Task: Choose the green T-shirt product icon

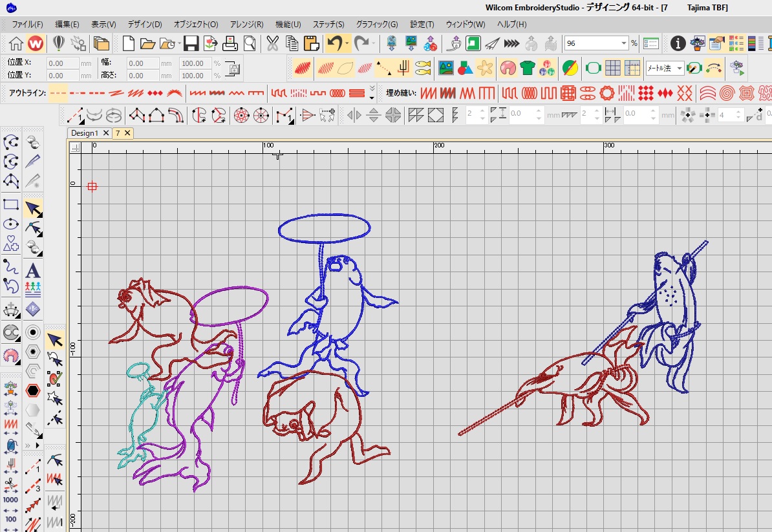Action: [x=528, y=68]
